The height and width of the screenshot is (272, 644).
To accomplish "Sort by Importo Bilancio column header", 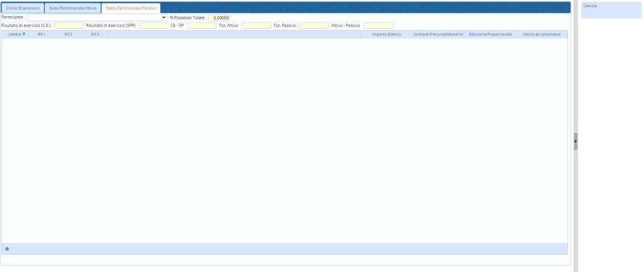I will (x=386, y=34).
